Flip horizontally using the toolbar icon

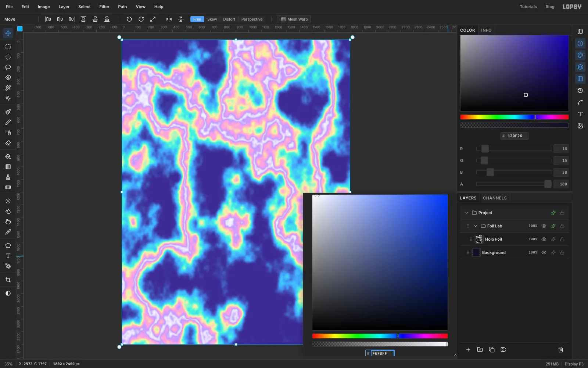169,19
